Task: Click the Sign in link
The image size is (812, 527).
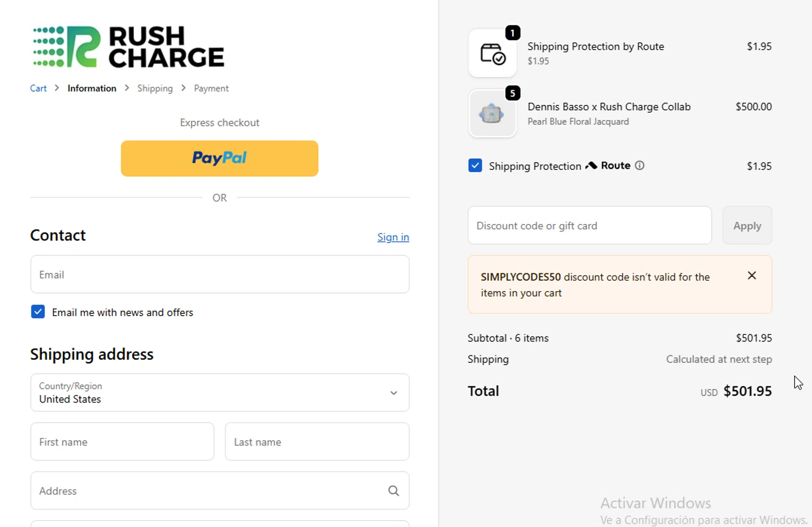Action: [393, 237]
